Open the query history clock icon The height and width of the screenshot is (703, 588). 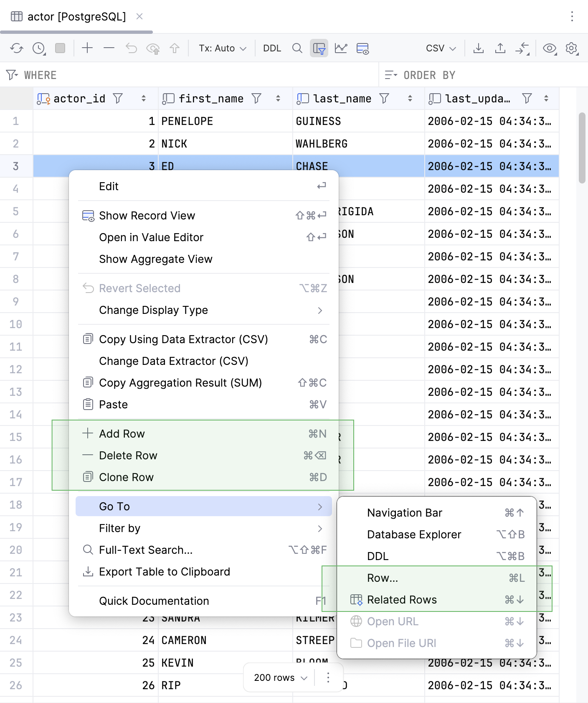click(38, 48)
